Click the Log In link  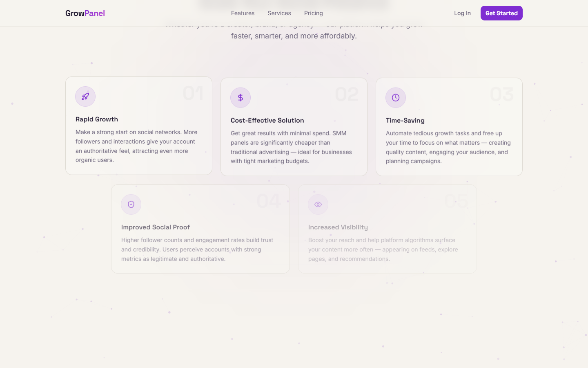pyautogui.click(x=462, y=13)
